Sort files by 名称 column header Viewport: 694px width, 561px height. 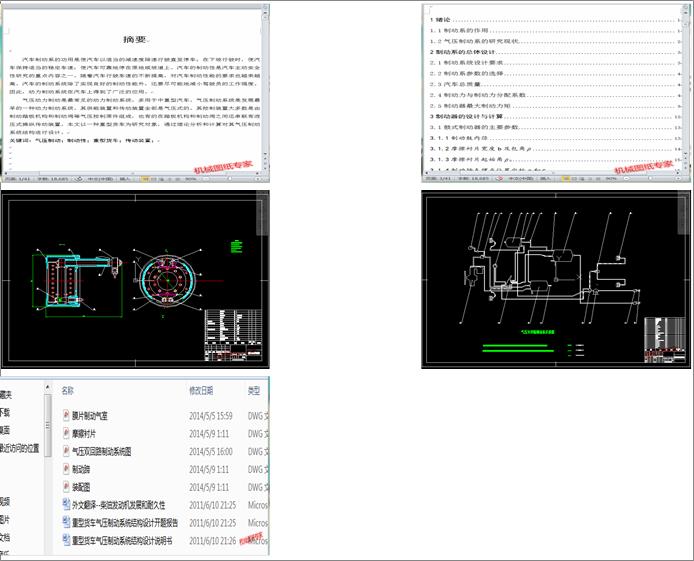point(68,391)
